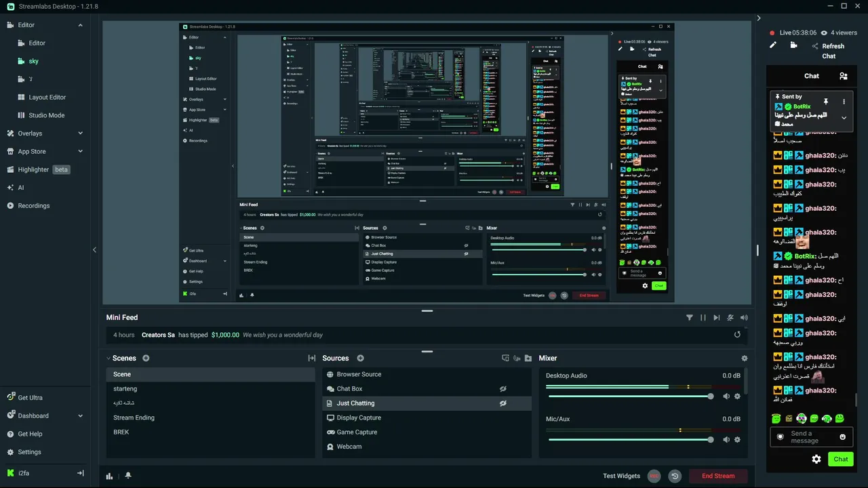
Task: Start recording with the REC button
Action: click(654, 476)
